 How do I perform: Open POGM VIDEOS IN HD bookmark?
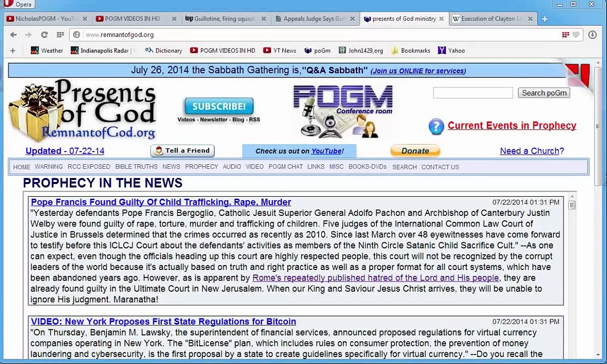[x=223, y=51]
